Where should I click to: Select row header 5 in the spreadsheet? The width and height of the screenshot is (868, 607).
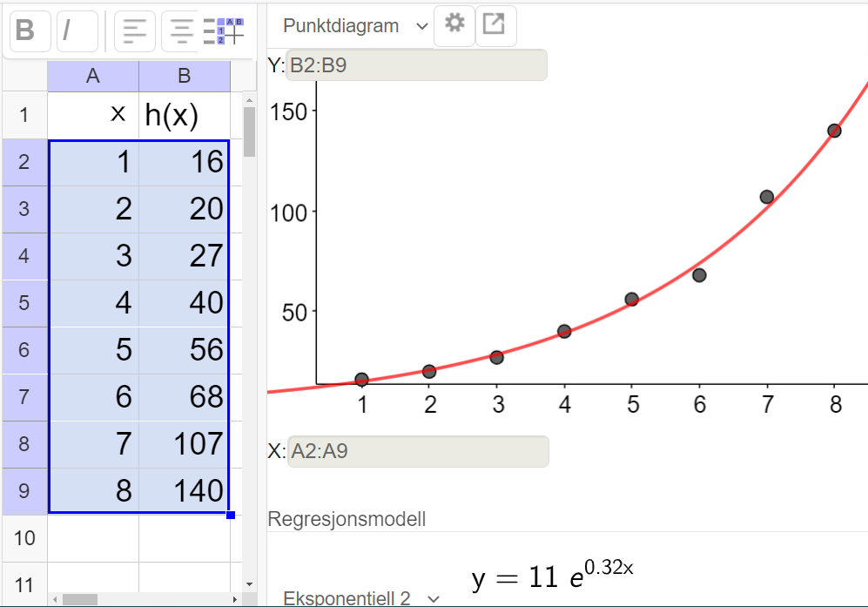[x=24, y=302]
